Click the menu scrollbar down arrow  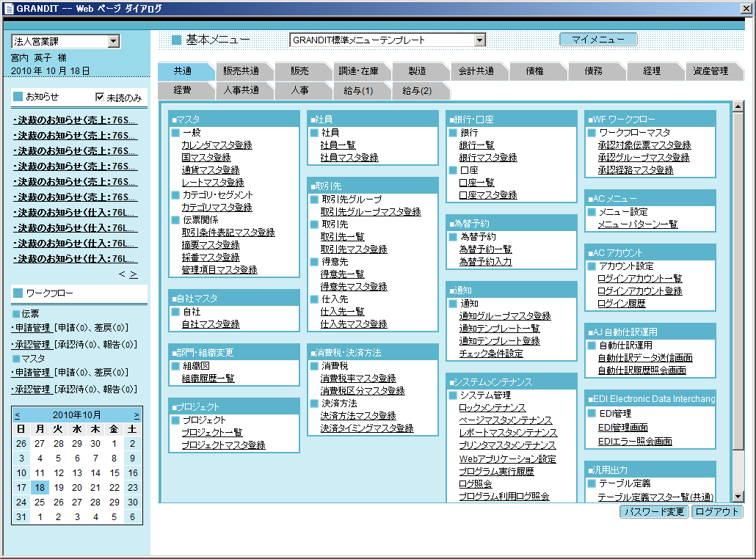(738, 497)
